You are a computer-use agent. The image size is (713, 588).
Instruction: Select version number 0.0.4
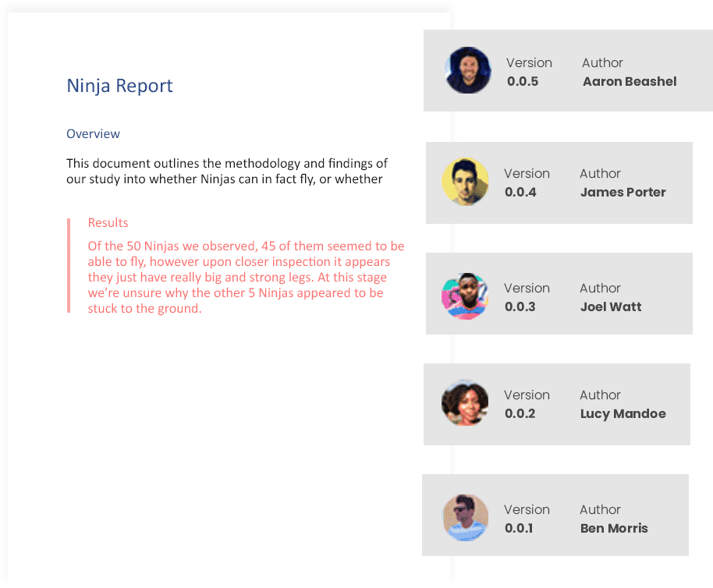coord(520,192)
